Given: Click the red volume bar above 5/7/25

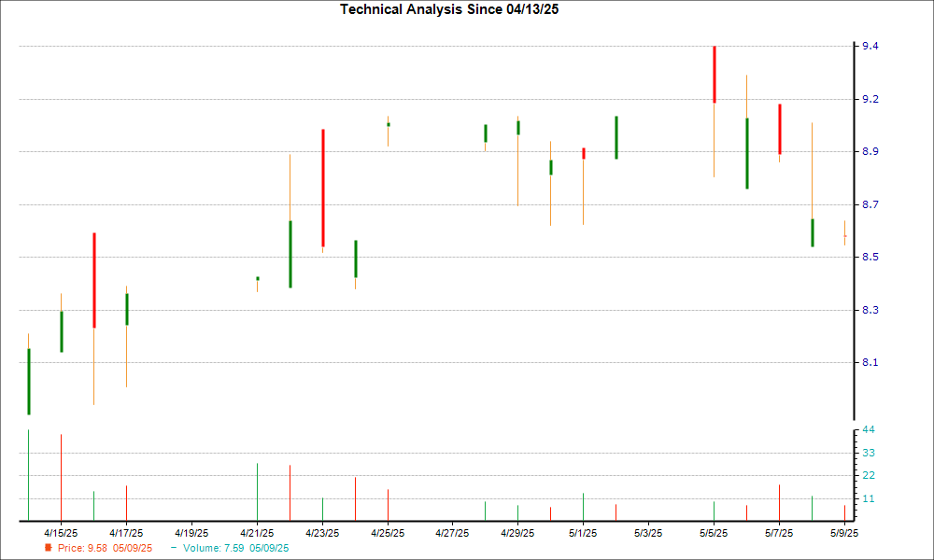Looking at the screenshot, I should (780, 503).
